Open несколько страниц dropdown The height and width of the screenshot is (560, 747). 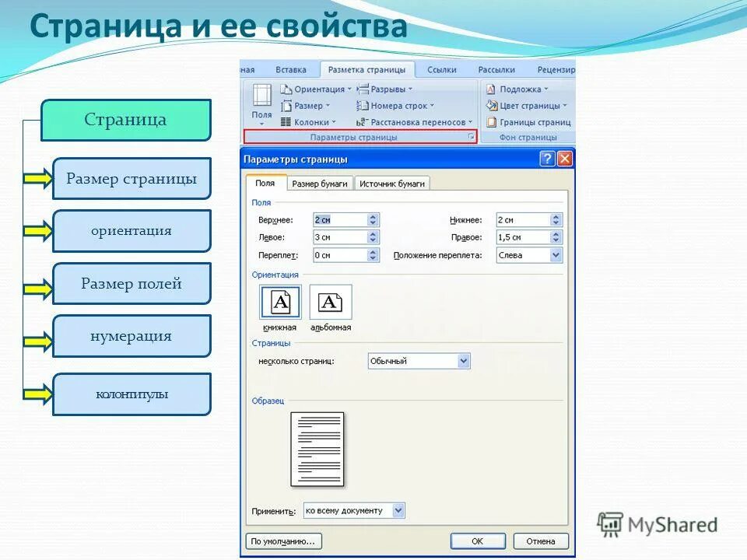(x=419, y=361)
